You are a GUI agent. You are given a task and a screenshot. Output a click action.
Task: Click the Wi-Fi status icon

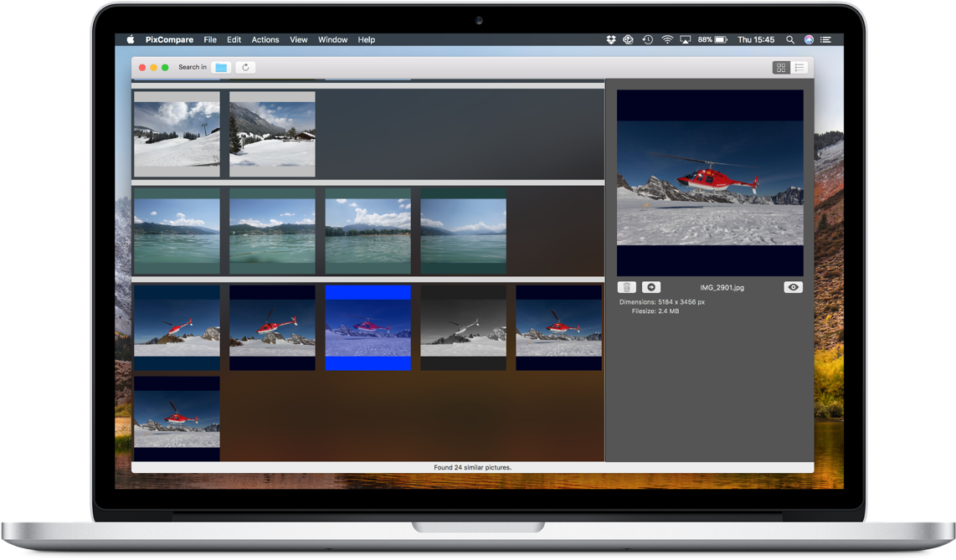click(x=666, y=39)
